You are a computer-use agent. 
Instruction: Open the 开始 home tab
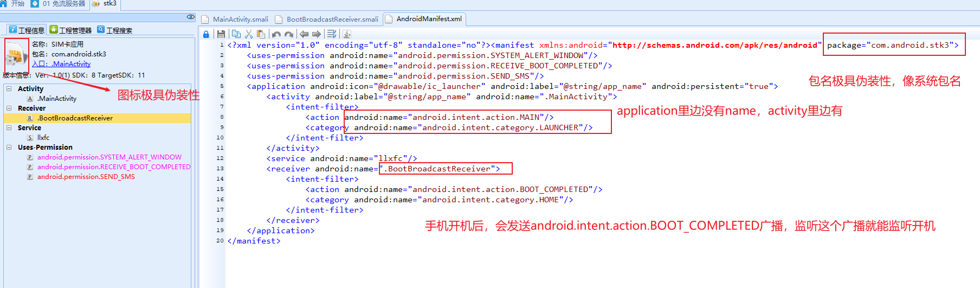click(12, 3)
